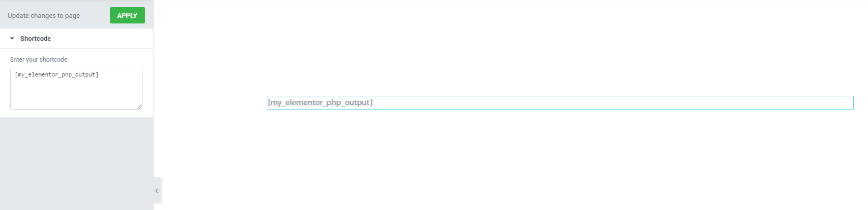Viewport: 868px width, 210px height.
Task: Click blank canvas below the shortcode widget
Action: pyautogui.click(x=509, y=158)
